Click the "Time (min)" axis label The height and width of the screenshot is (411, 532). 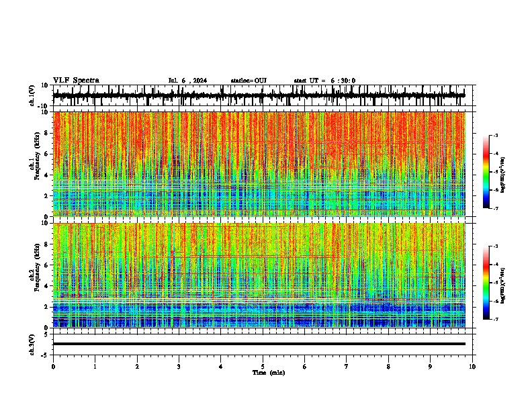(269, 373)
